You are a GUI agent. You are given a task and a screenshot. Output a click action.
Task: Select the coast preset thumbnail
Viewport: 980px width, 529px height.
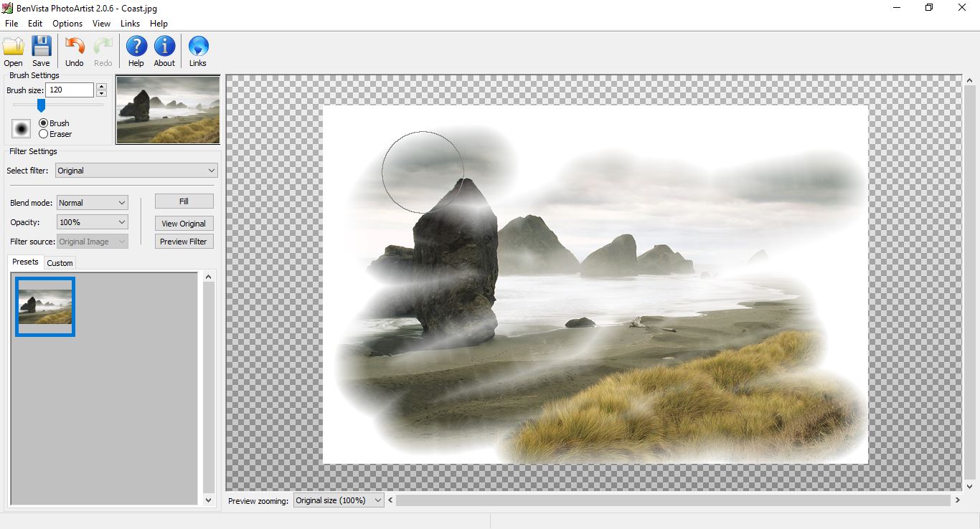coord(45,306)
